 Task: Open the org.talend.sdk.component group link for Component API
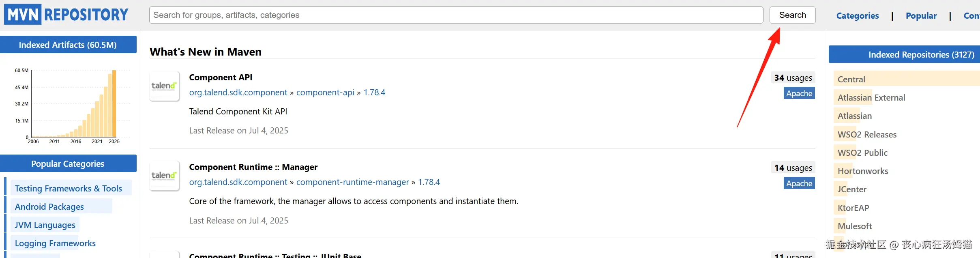(x=238, y=92)
